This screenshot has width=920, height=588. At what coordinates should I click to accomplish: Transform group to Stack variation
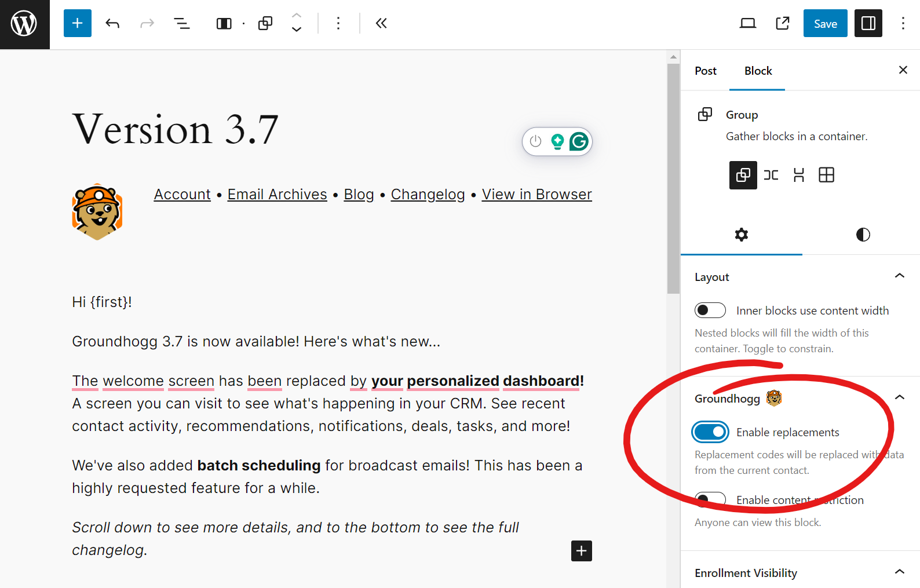coord(799,175)
